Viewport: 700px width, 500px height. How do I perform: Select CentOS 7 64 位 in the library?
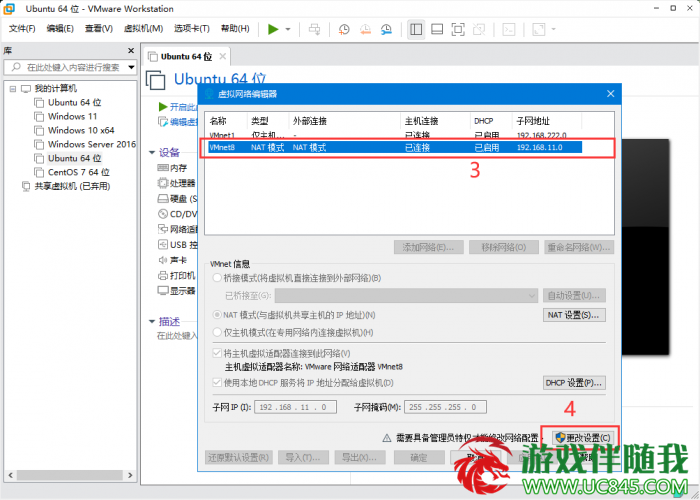[79, 172]
